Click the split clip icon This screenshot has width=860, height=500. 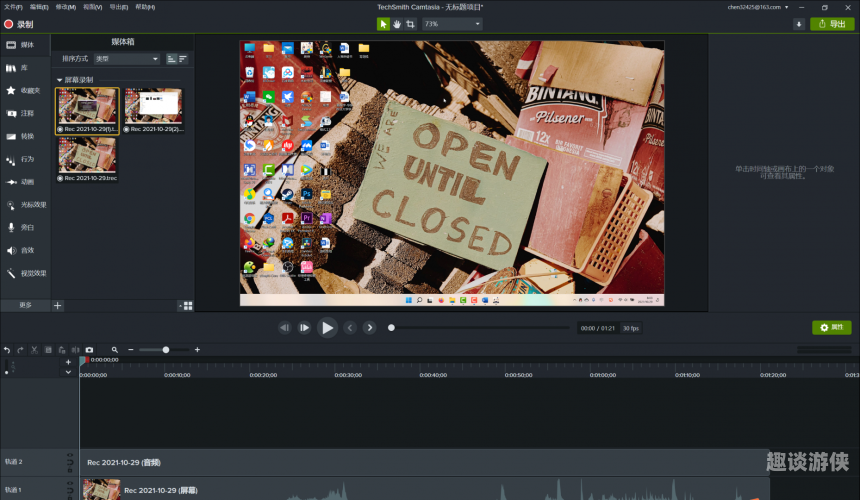click(x=75, y=350)
